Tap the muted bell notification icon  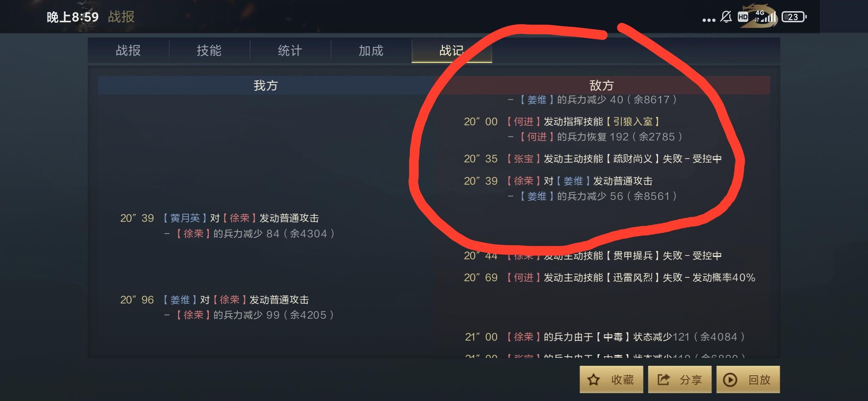pos(726,17)
